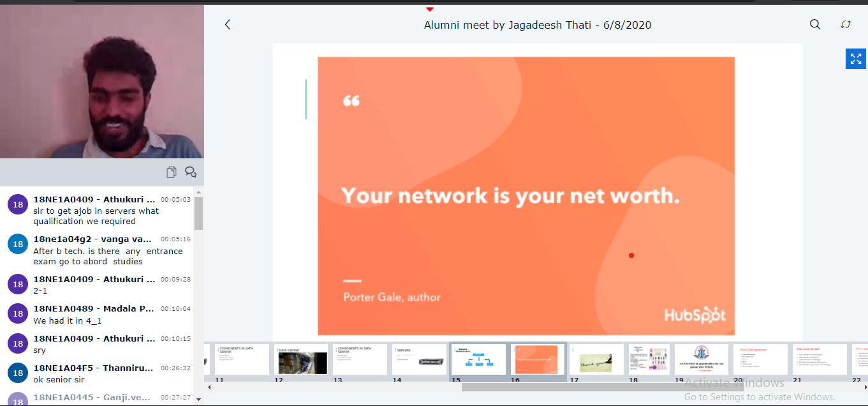
Task: Select slide 13 thumbnail
Action: tap(360, 359)
